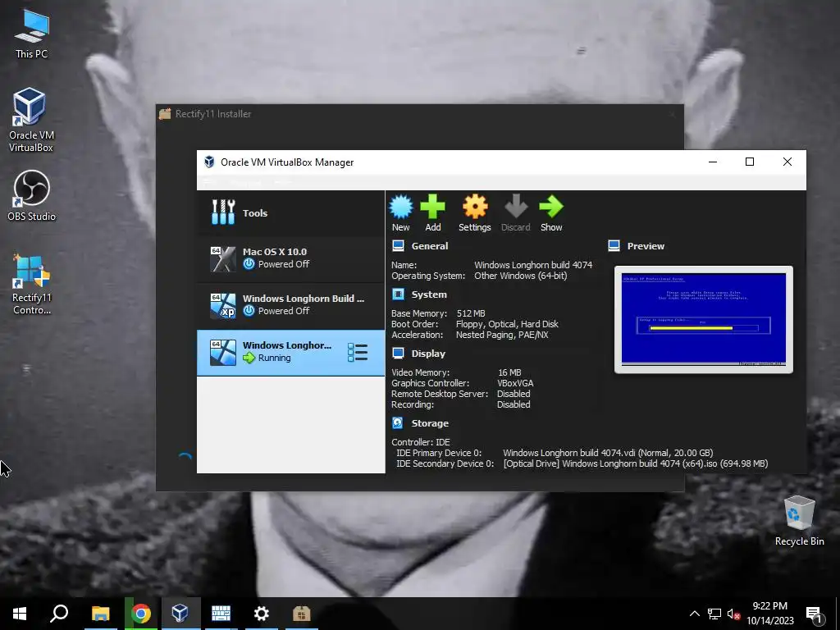Switch to Google Chrome in taskbar
The image size is (840, 630).
[141, 614]
